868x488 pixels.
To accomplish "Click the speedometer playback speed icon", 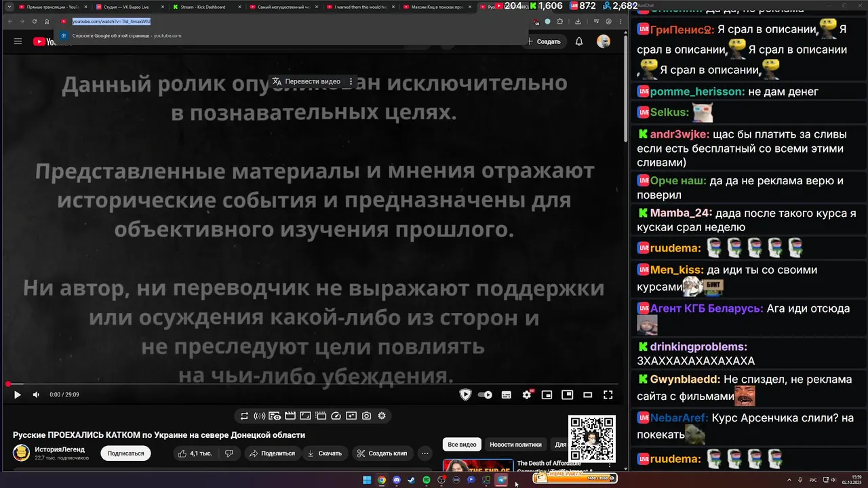I will coord(336,415).
